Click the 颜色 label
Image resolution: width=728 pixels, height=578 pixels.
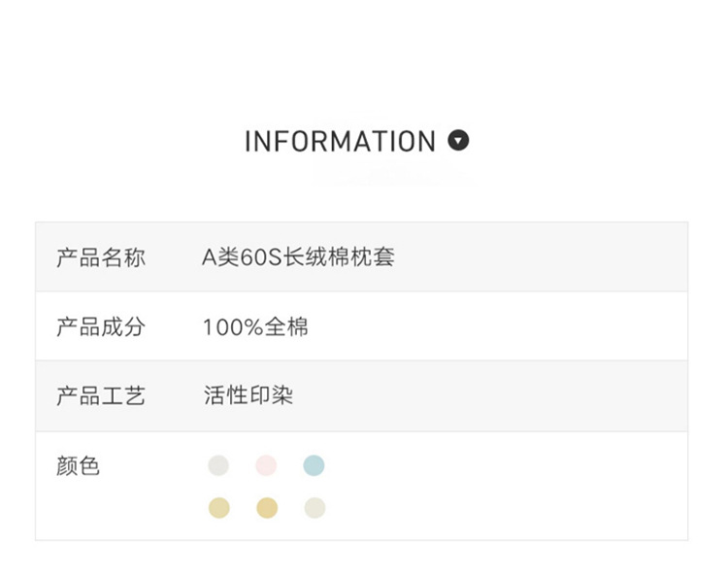click(x=79, y=466)
